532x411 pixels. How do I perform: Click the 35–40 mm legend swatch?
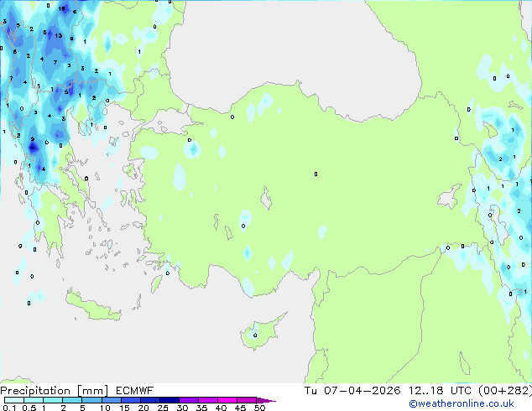coord(208,400)
